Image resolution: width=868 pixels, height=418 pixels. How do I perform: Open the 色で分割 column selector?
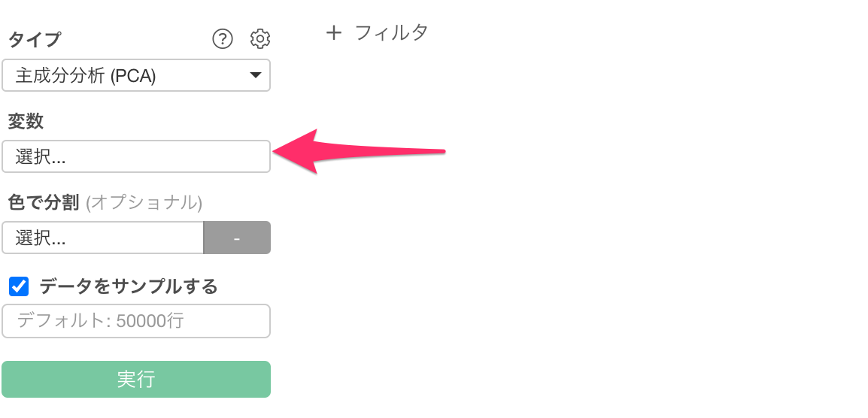pos(103,238)
